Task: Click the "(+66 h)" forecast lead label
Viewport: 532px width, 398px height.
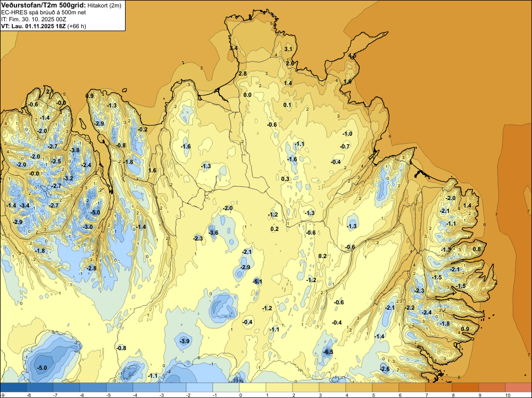Action: [77, 26]
